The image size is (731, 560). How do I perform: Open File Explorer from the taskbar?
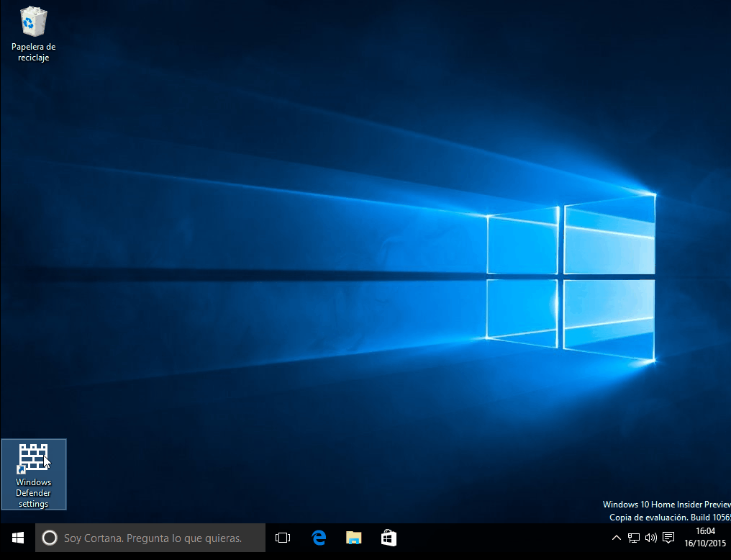(354, 538)
